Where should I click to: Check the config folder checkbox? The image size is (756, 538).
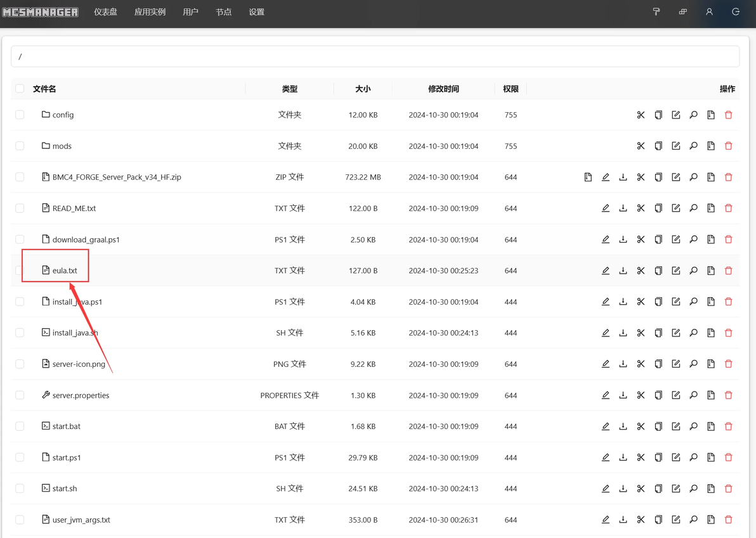(x=20, y=115)
